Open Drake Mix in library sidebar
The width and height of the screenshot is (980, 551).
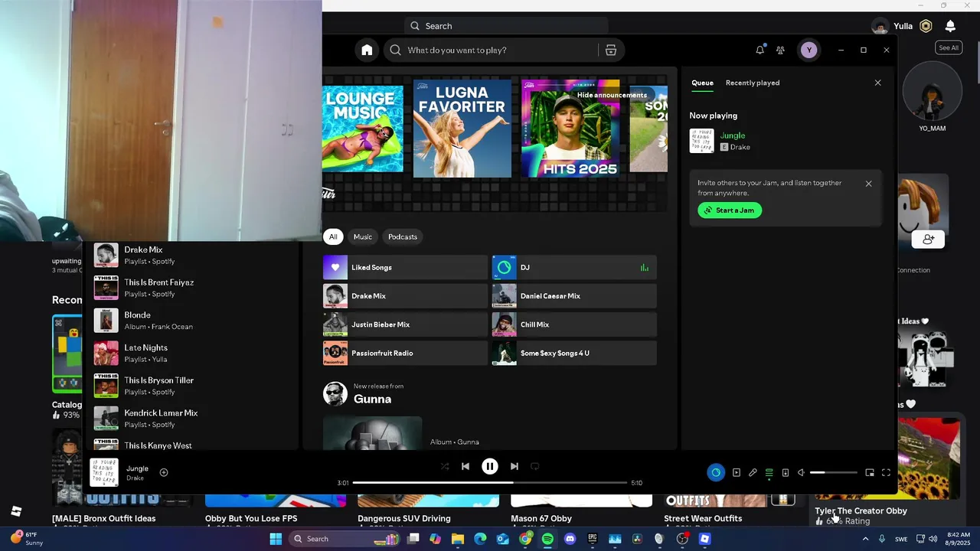point(191,255)
